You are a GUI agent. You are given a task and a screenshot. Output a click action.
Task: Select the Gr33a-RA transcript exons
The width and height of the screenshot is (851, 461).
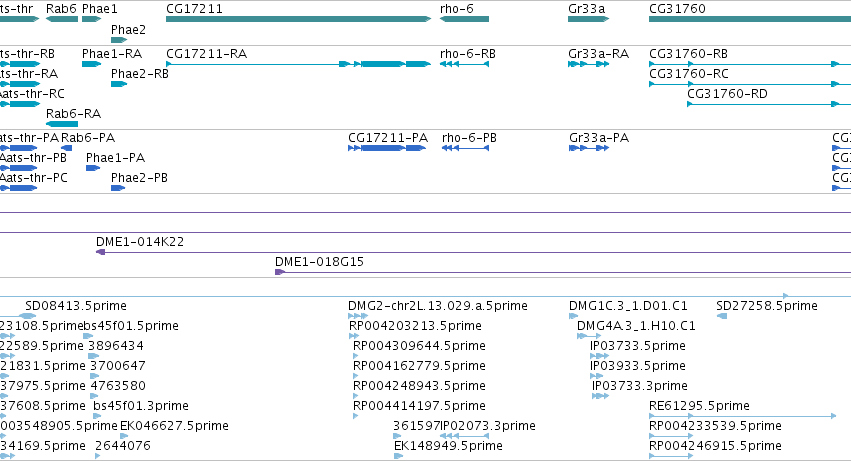click(588, 64)
